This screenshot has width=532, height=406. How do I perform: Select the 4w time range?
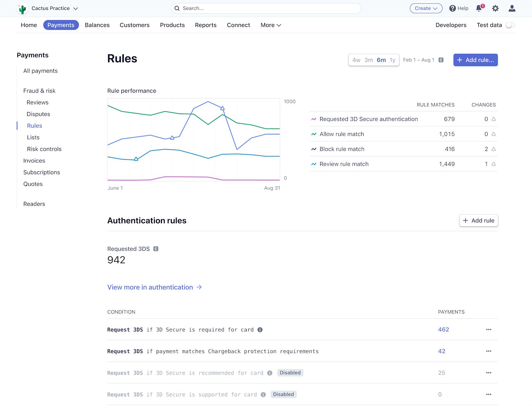(x=356, y=60)
